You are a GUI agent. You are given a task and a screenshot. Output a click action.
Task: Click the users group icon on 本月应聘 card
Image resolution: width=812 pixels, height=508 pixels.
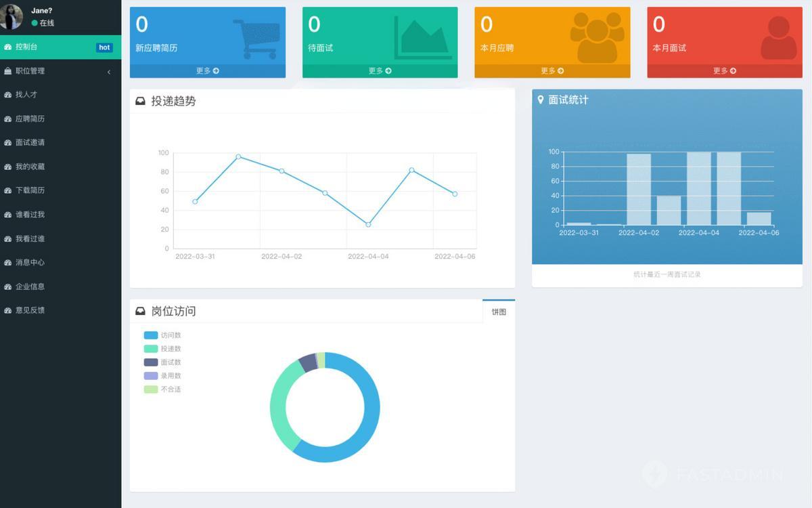tap(597, 37)
